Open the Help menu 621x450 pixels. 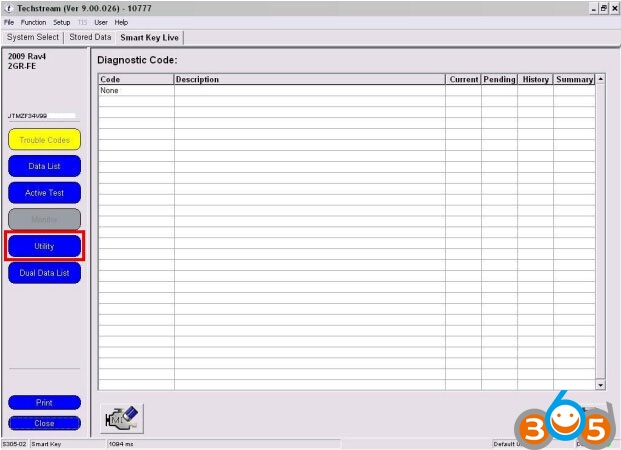pyautogui.click(x=121, y=23)
